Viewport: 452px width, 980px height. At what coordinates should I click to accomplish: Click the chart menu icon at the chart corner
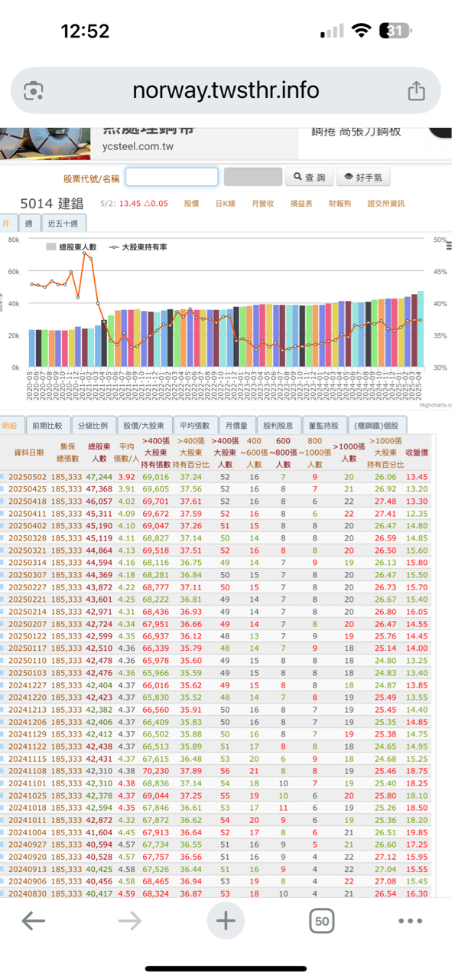[449, 246]
